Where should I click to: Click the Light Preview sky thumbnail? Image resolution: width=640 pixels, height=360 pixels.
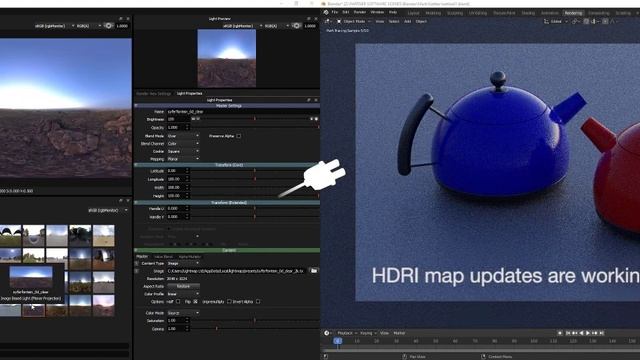(227, 58)
